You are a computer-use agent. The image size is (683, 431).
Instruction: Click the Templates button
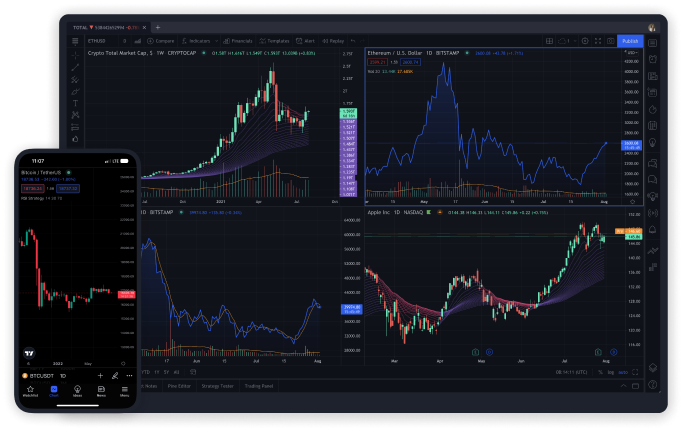[x=274, y=41]
